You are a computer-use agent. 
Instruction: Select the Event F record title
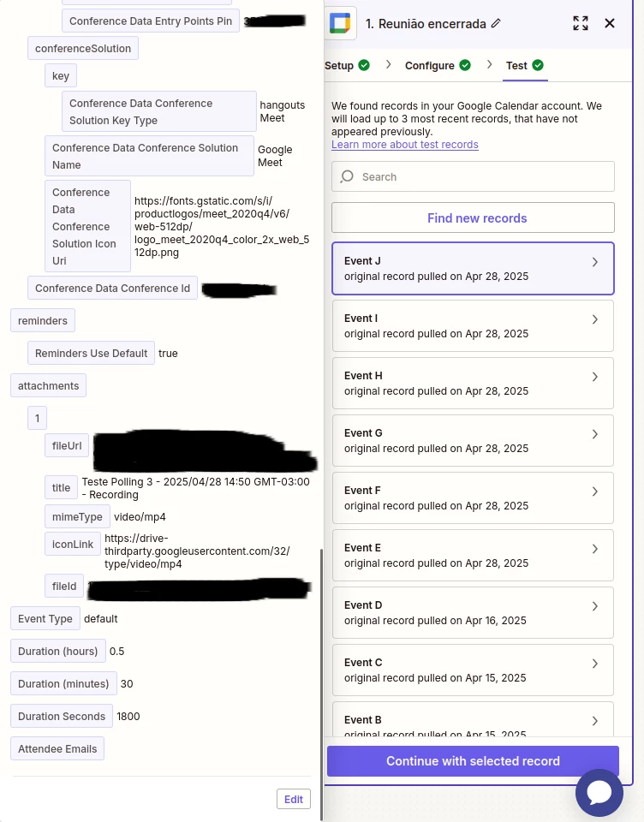362,490
